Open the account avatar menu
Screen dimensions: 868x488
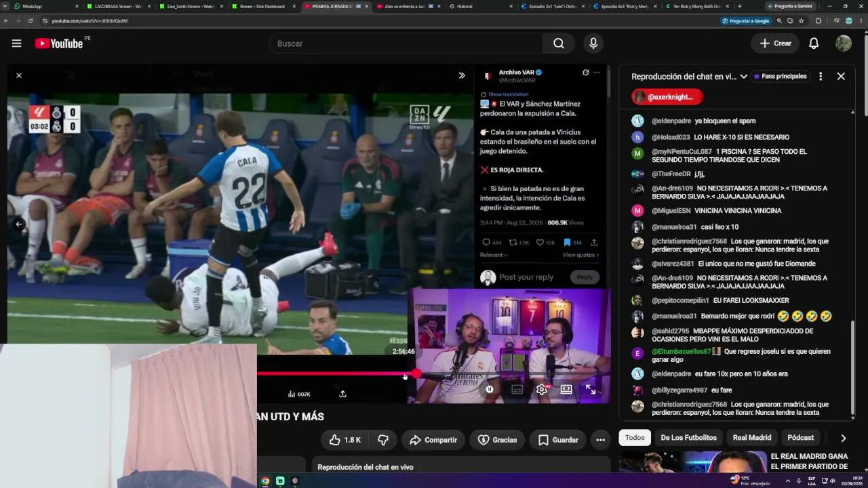[844, 43]
